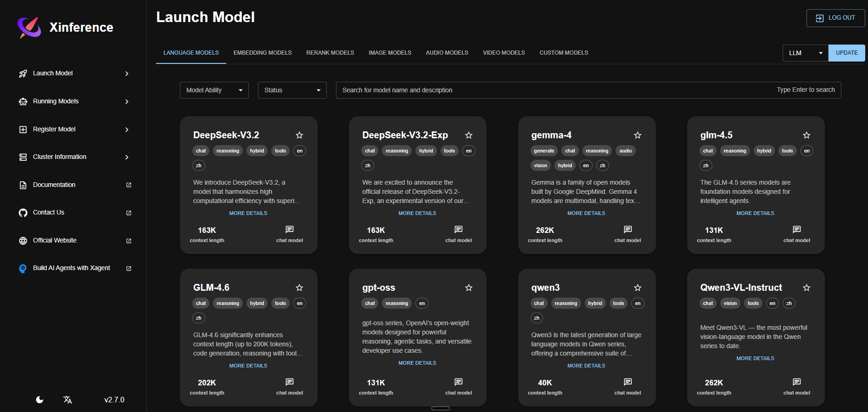Open Official Website external link icon
Image resolution: width=868 pixels, height=412 pixels.
(x=129, y=241)
